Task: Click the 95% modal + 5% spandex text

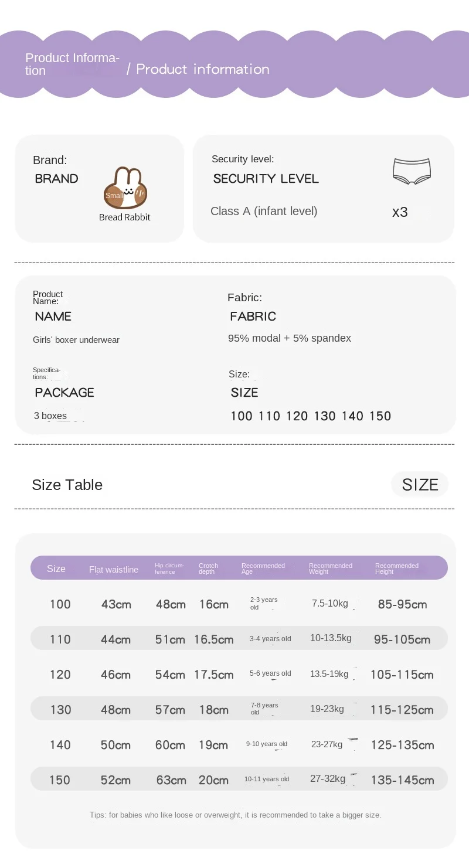Action: click(x=290, y=338)
